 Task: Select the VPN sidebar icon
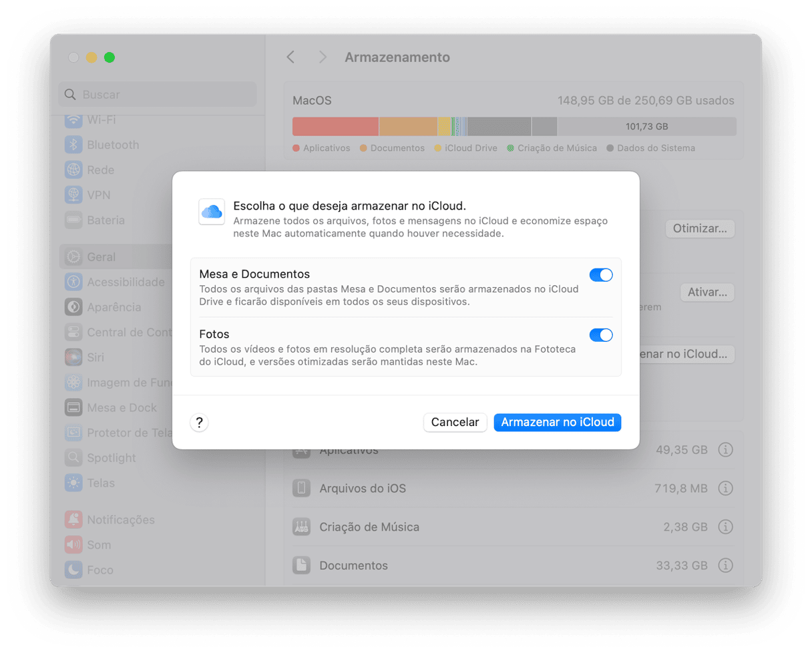(x=73, y=195)
